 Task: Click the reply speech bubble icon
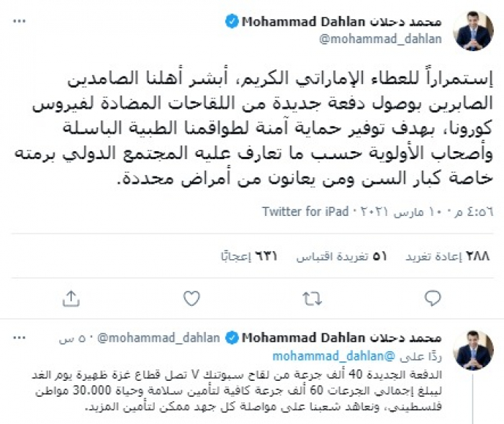(x=433, y=297)
